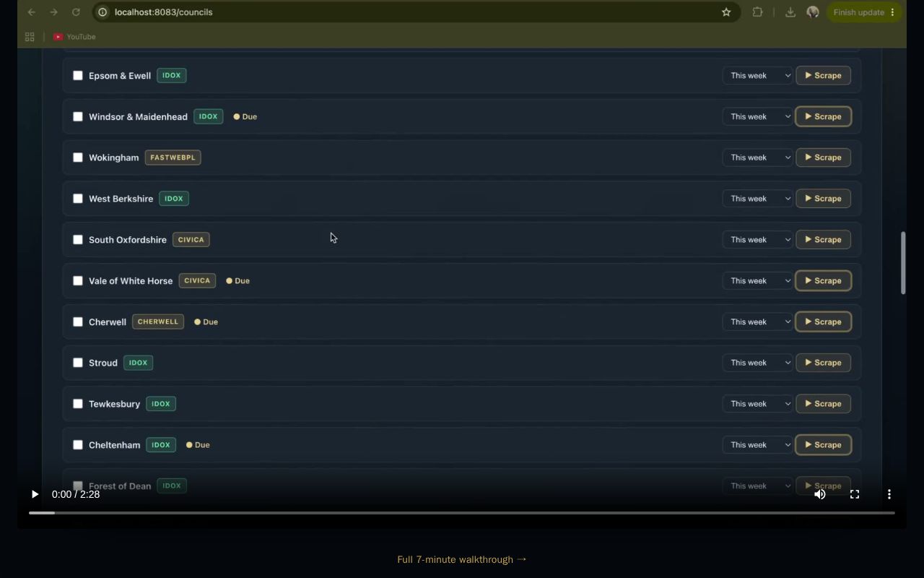Enter fullscreen video mode
Viewport: 924px width, 578px height.
[x=855, y=494]
